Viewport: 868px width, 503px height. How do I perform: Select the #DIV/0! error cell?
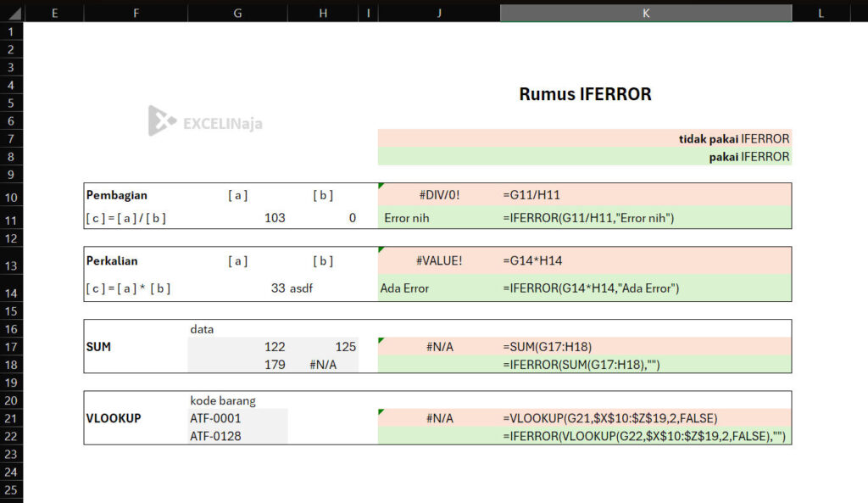tap(438, 195)
